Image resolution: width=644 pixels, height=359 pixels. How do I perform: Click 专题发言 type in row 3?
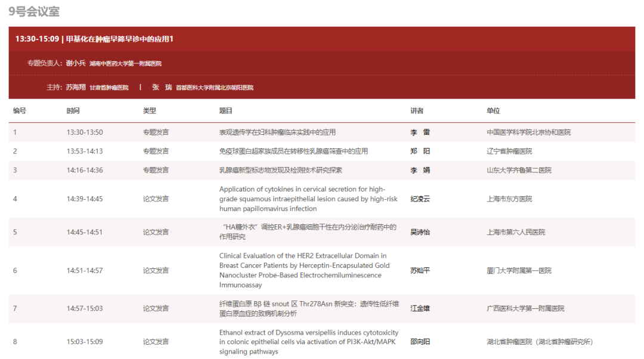click(x=156, y=170)
